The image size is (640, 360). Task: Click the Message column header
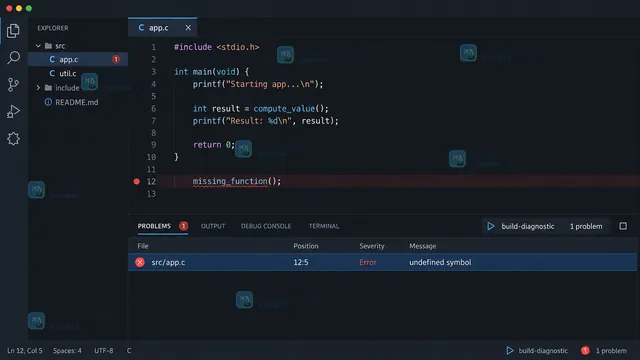coord(422,246)
